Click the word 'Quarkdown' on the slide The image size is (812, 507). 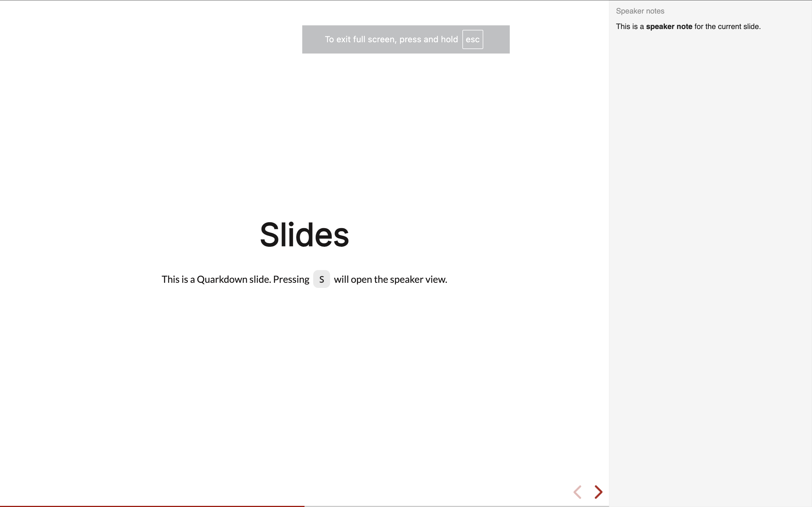pyautogui.click(x=222, y=279)
